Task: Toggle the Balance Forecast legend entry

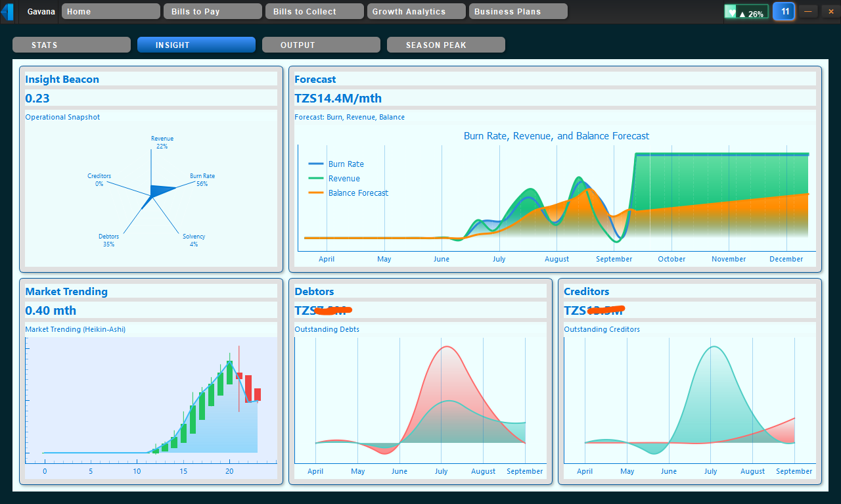Action: [x=348, y=193]
